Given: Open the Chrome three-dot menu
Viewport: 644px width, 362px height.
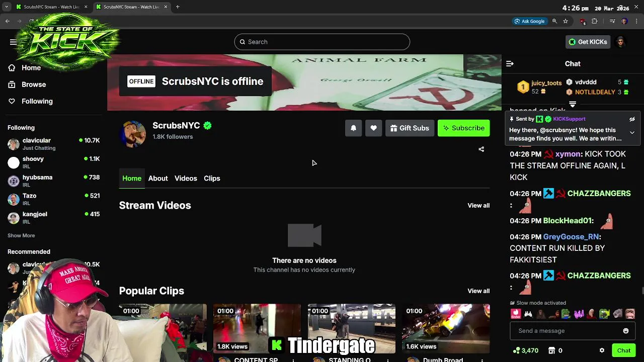Looking at the screenshot, I should pyautogui.click(x=637, y=21).
